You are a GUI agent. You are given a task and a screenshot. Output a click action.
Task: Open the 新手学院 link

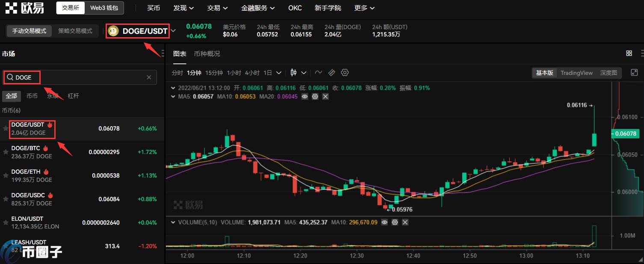click(x=328, y=8)
